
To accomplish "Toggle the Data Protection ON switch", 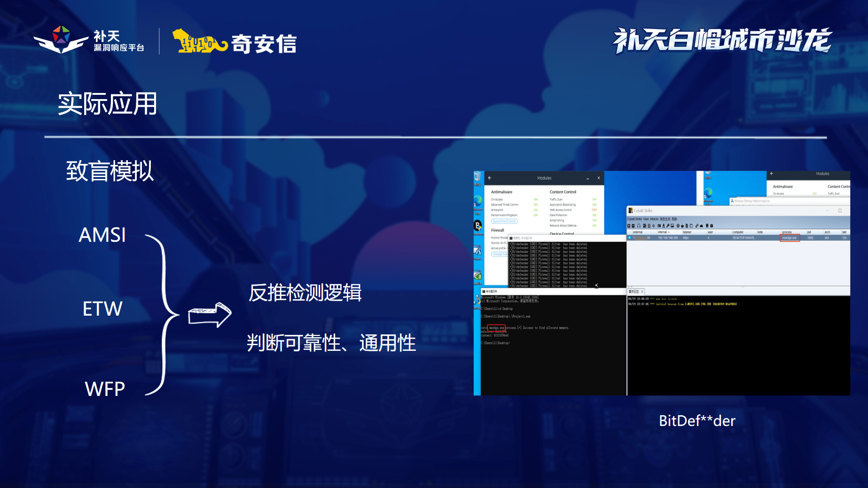I will tap(594, 215).
